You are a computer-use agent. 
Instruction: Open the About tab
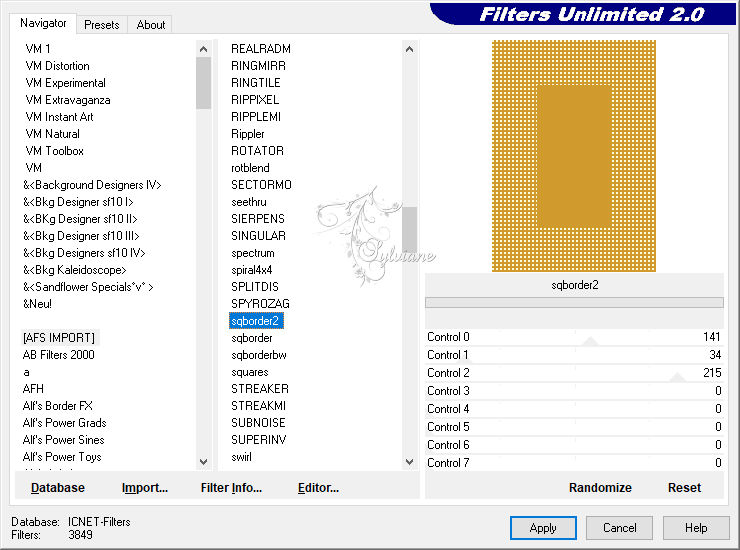pyautogui.click(x=151, y=25)
